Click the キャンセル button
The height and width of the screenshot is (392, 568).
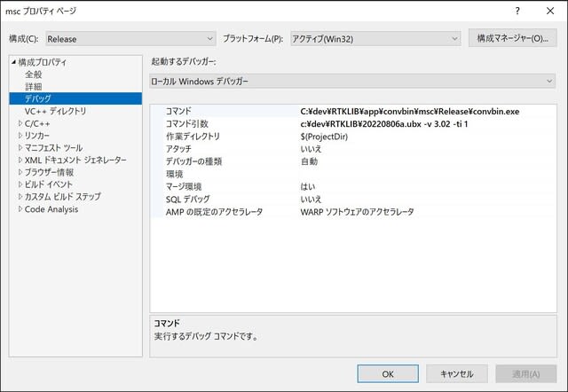(x=456, y=374)
